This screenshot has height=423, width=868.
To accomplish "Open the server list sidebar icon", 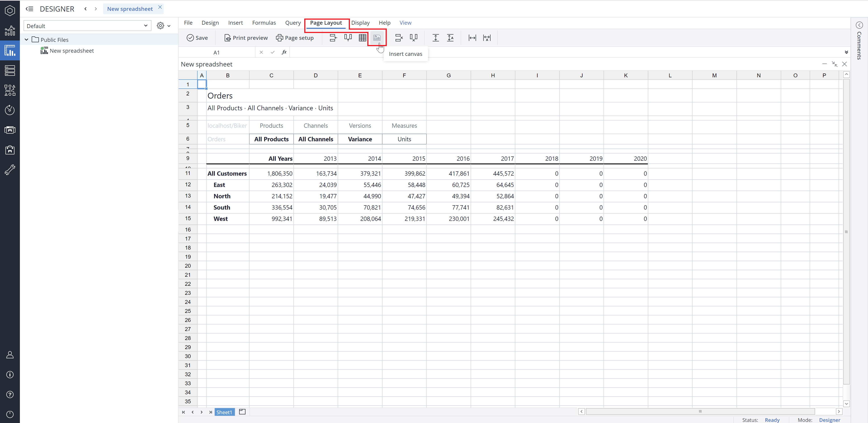I will 10,71.
